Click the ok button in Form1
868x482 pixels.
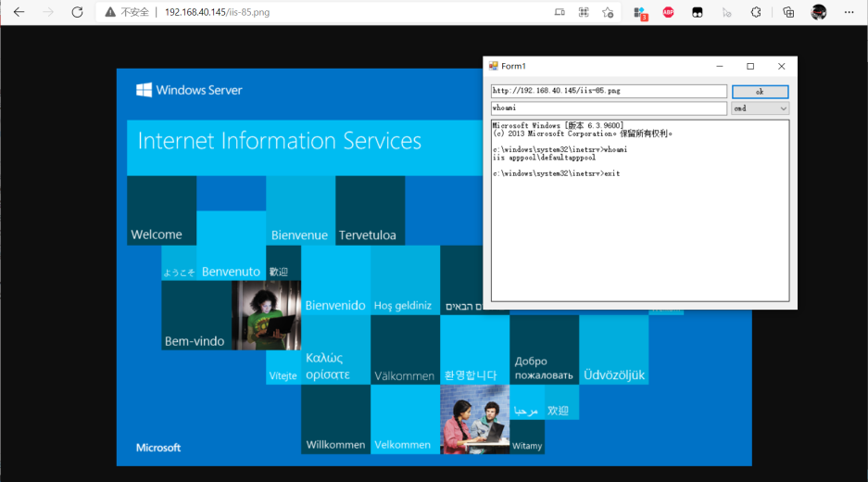coord(760,92)
